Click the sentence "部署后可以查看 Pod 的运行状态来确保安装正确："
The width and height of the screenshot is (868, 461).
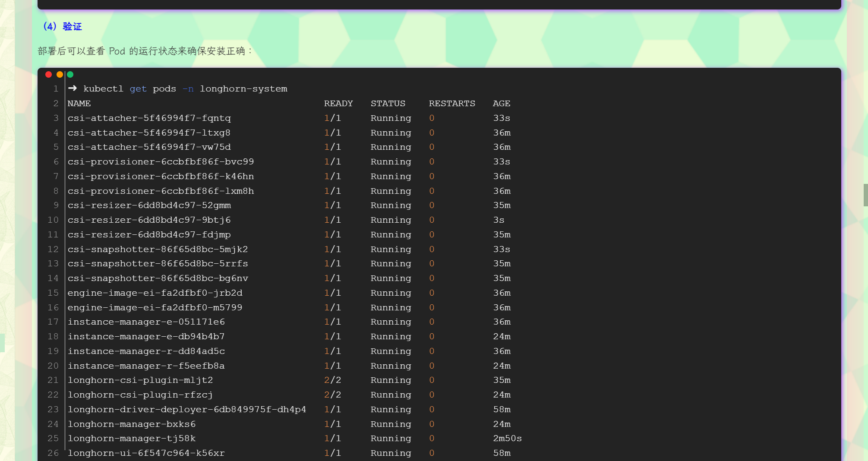[145, 51]
